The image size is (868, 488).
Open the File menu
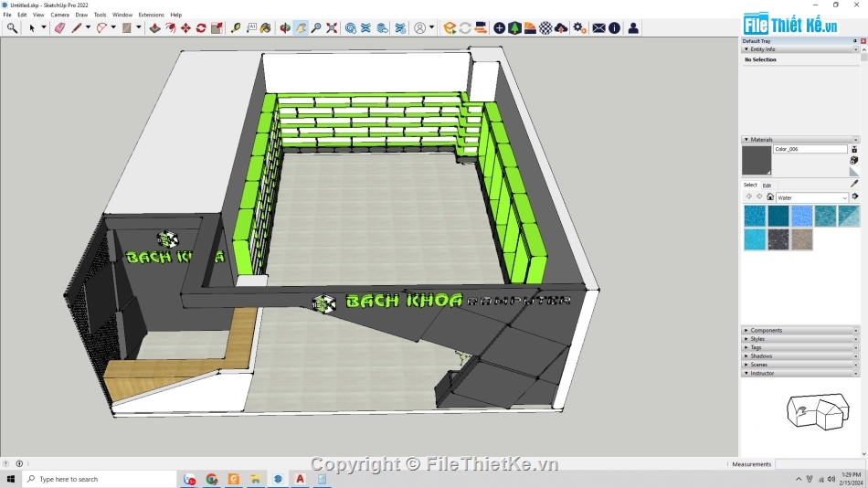pyautogui.click(x=7, y=15)
